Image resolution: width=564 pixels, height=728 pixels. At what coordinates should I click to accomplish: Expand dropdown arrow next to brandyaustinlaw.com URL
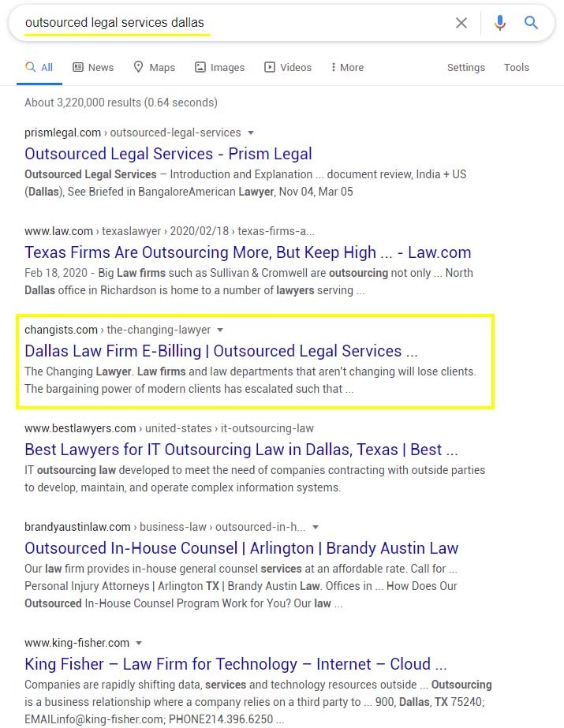coord(316,527)
